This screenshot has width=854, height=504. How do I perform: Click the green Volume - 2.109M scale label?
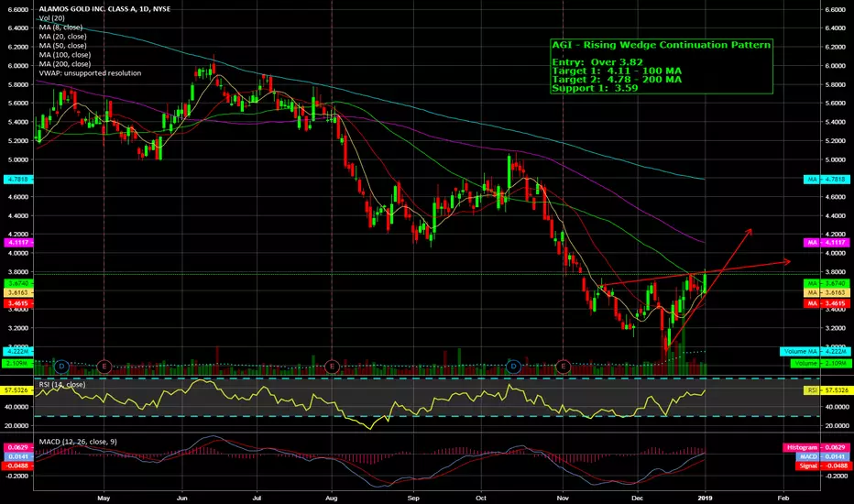820,363
